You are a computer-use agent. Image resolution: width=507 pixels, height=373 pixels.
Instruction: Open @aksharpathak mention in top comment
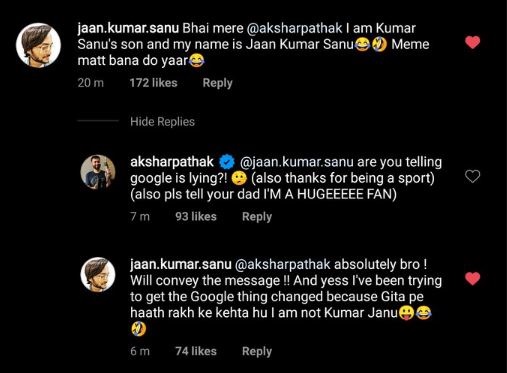pyautogui.click(x=294, y=29)
